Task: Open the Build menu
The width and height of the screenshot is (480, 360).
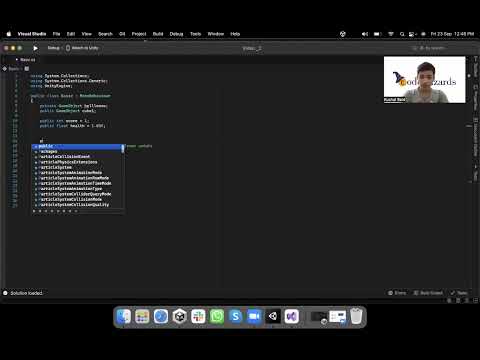Action: (158, 34)
